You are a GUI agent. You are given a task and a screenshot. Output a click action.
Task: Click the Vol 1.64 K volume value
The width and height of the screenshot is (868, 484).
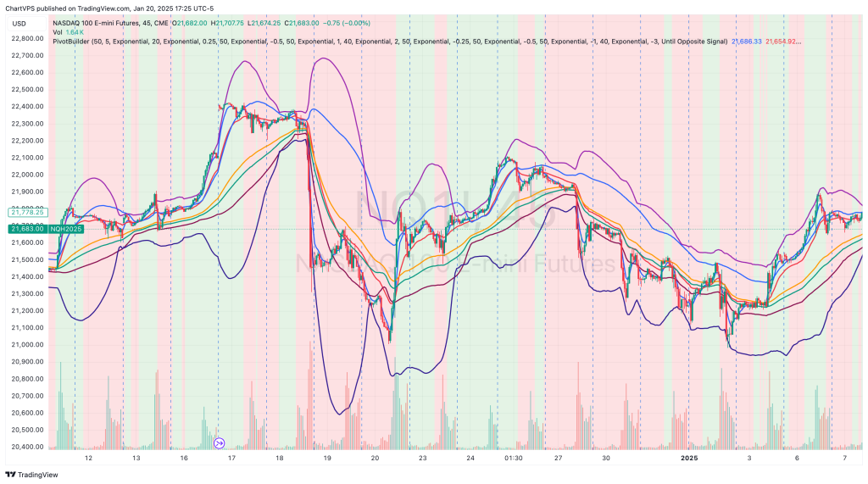[x=75, y=31]
